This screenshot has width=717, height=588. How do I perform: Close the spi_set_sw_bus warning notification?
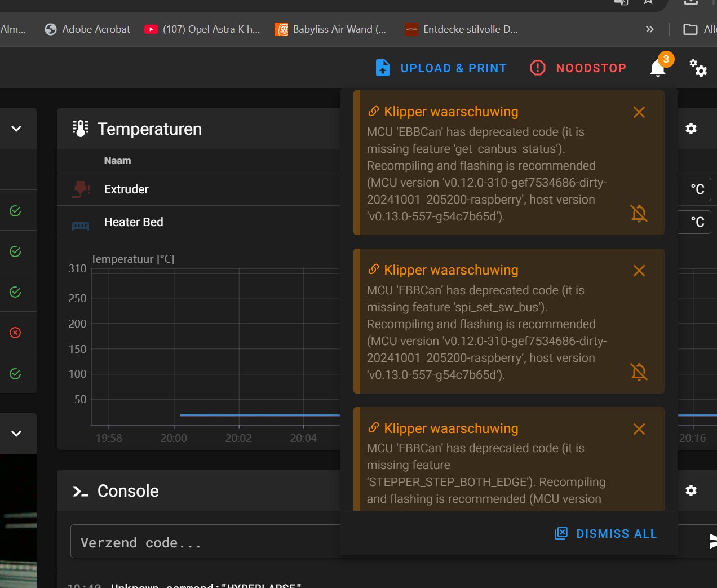click(x=639, y=271)
